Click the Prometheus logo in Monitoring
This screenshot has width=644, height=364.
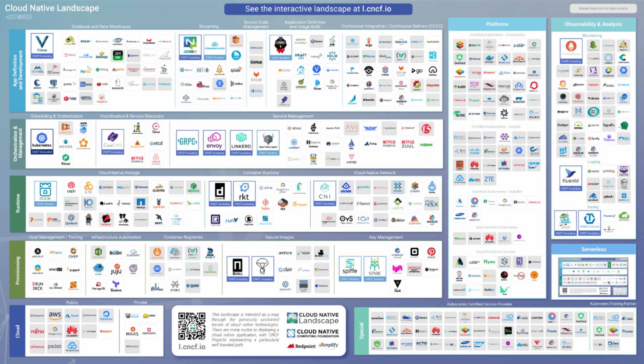pos(571,51)
